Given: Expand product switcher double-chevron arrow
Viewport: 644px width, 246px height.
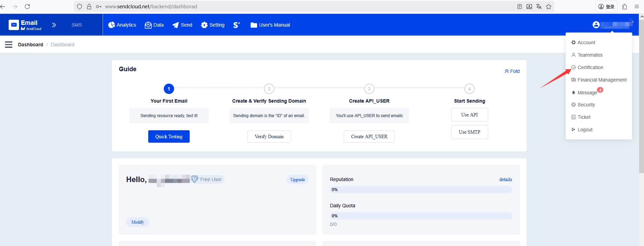Looking at the screenshot, I should [54, 25].
